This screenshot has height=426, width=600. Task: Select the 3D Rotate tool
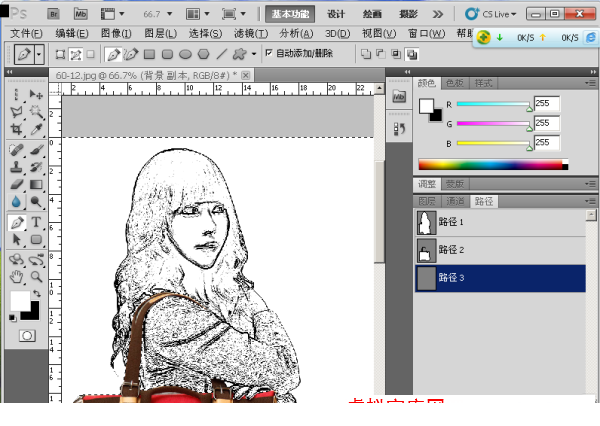point(16,260)
